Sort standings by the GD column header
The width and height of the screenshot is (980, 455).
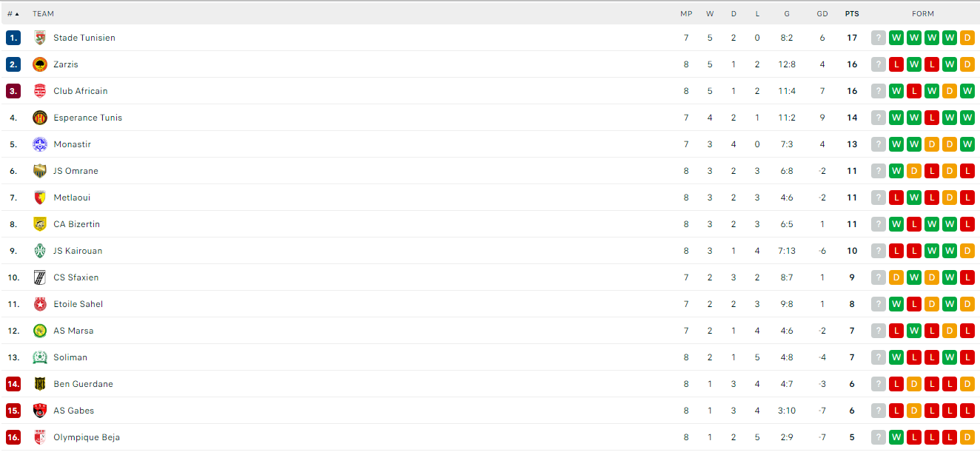822,13
